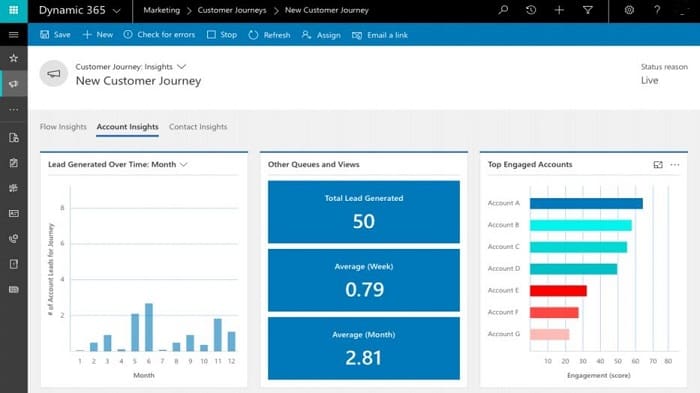Click the Account D label
Viewport: 700px width, 393px height.
point(504,268)
